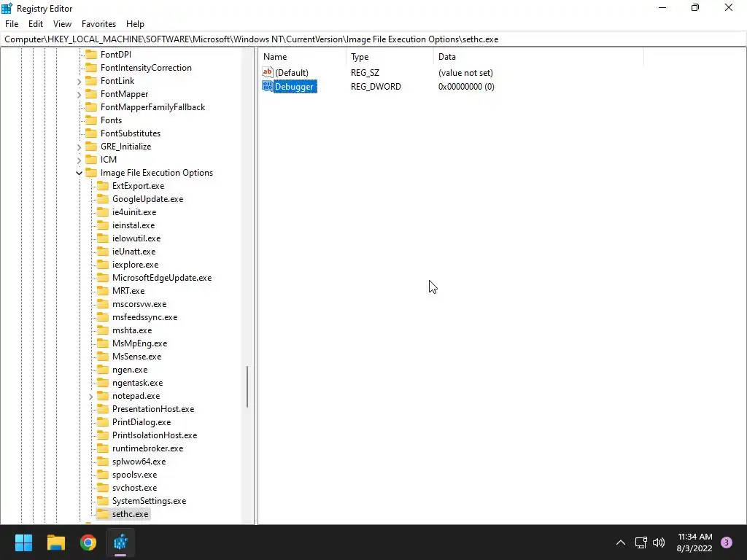Image resolution: width=747 pixels, height=560 pixels.
Task: Expand the notepad.exe key
Action: (91, 396)
